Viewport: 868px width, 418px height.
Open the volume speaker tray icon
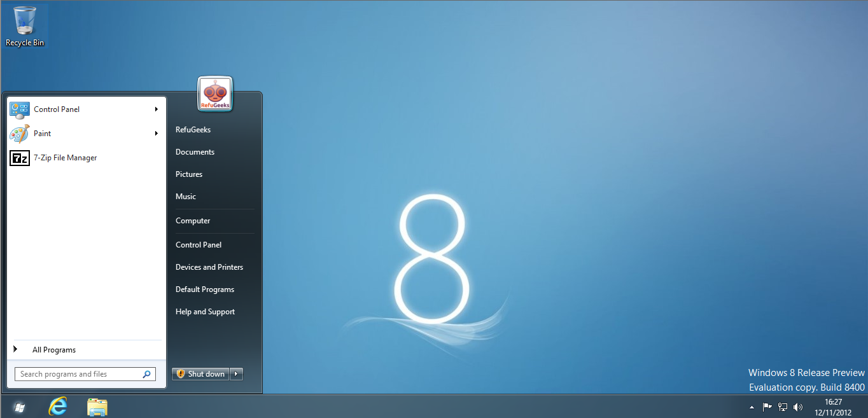click(x=798, y=407)
